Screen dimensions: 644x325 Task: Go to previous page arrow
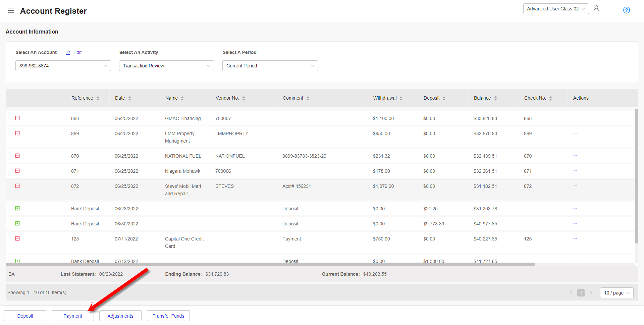coord(571,293)
